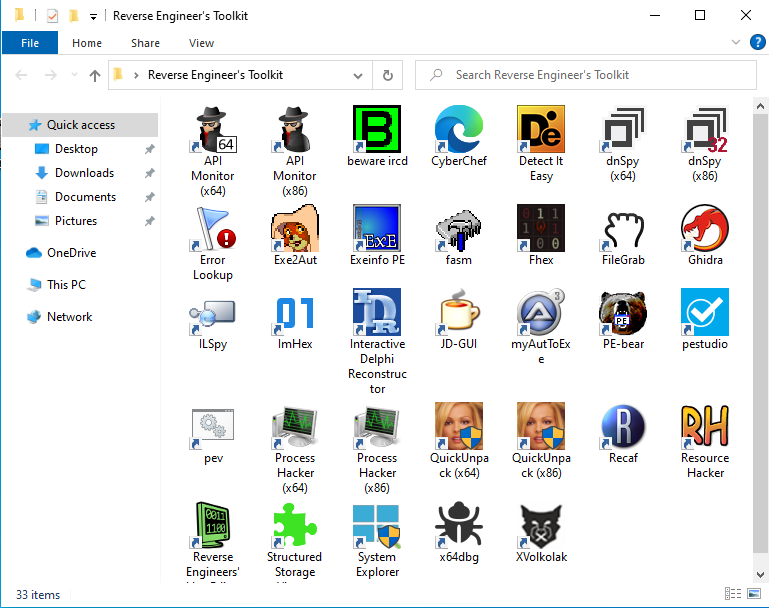Screen dimensions: 769x608
Task: Refresh the Reverse Engineer's Toolkit folder
Action: pyautogui.click(x=387, y=75)
